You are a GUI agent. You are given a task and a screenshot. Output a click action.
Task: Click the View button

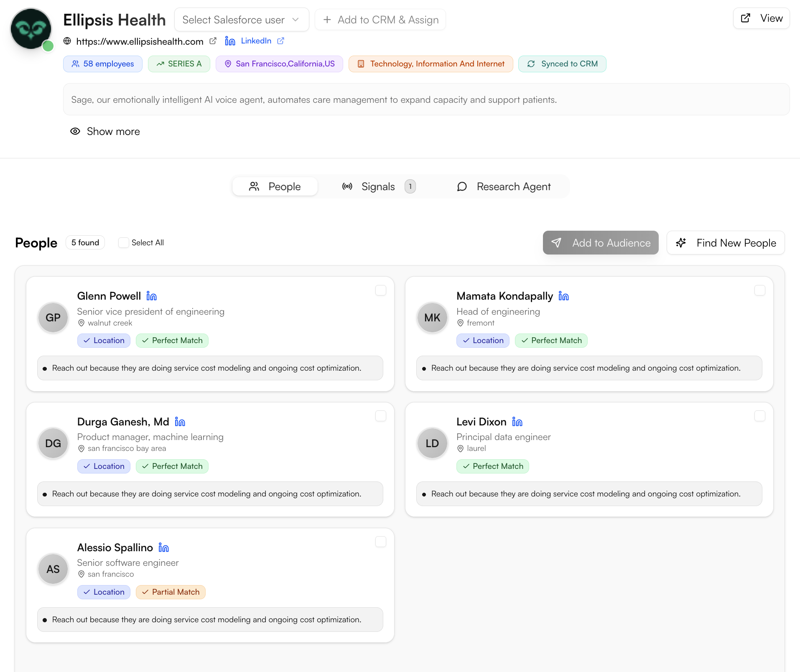[761, 18]
